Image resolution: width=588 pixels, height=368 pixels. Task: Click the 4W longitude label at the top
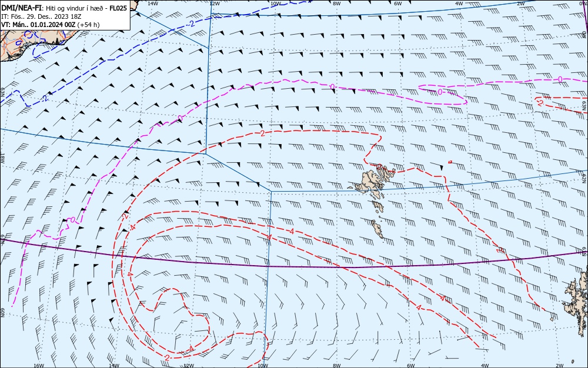click(459, 4)
